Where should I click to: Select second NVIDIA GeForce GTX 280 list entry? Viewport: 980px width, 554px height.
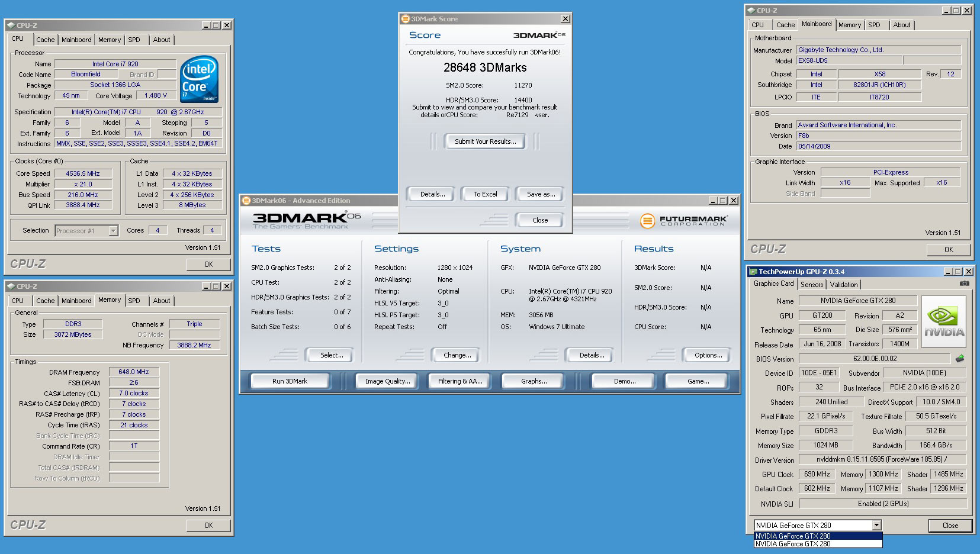[x=818, y=543]
